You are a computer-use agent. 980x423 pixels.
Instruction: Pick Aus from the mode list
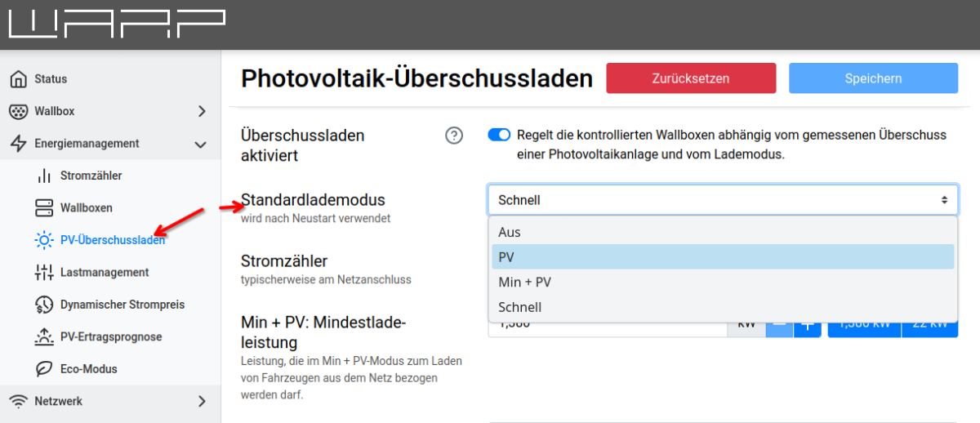coord(722,232)
